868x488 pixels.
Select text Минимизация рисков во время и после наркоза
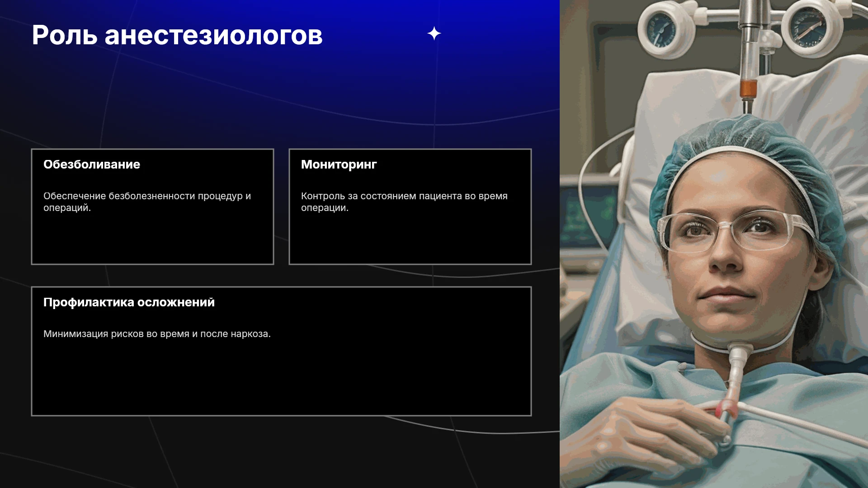coord(157,334)
